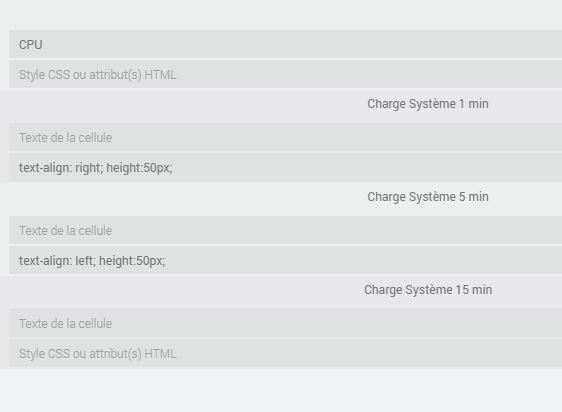The image size is (562, 412).
Task: Focus the Style CSS field under Charge Système 15 min
Action: click(x=285, y=354)
